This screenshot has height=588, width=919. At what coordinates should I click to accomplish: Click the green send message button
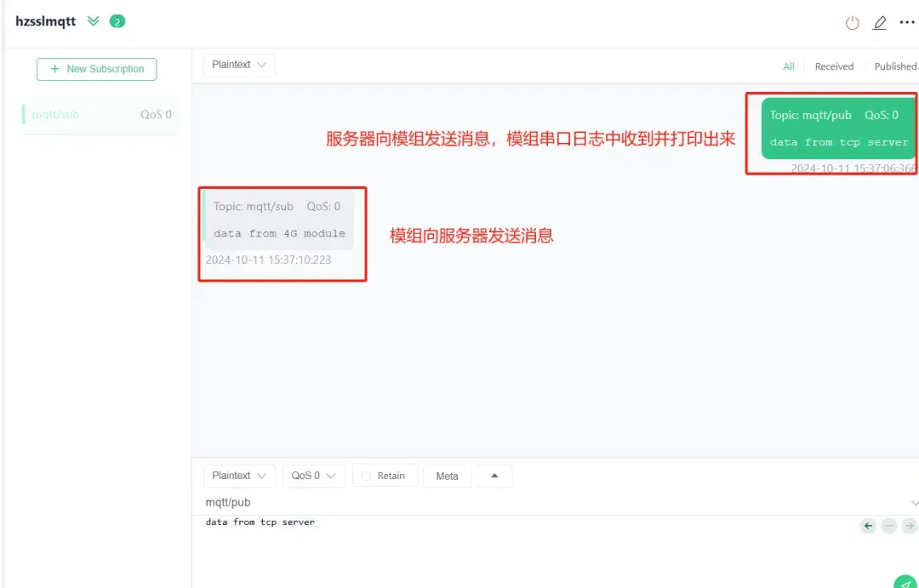(907, 581)
